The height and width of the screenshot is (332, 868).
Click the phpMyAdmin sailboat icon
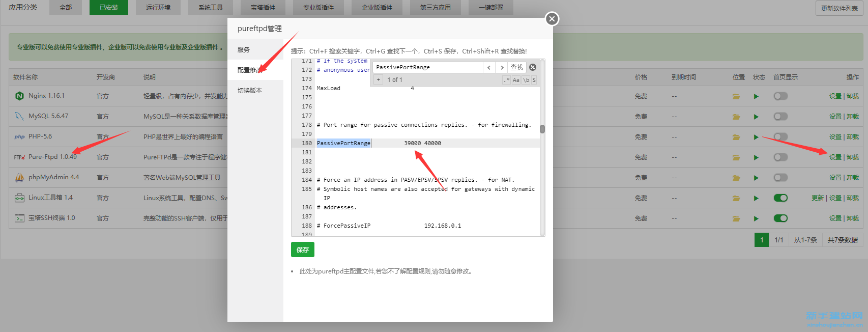[19, 177]
